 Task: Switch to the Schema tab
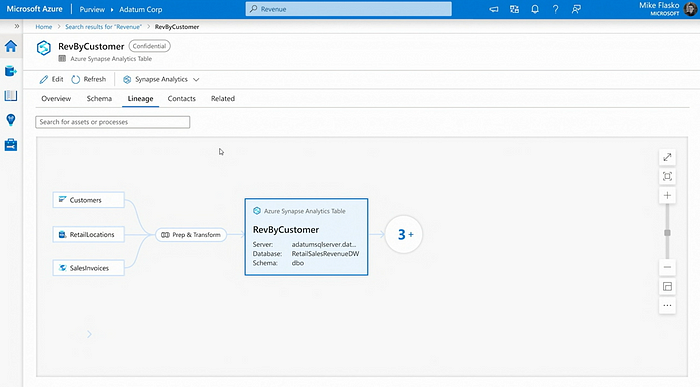[99, 99]
